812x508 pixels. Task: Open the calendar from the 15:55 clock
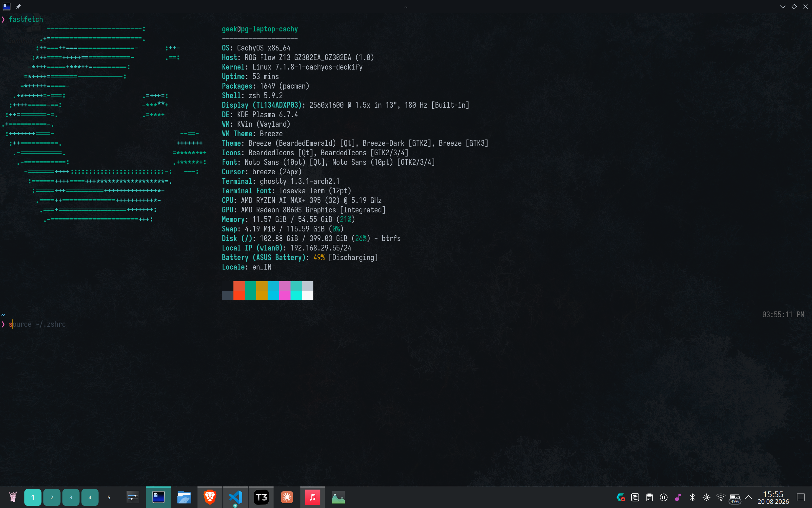(773, 498)
